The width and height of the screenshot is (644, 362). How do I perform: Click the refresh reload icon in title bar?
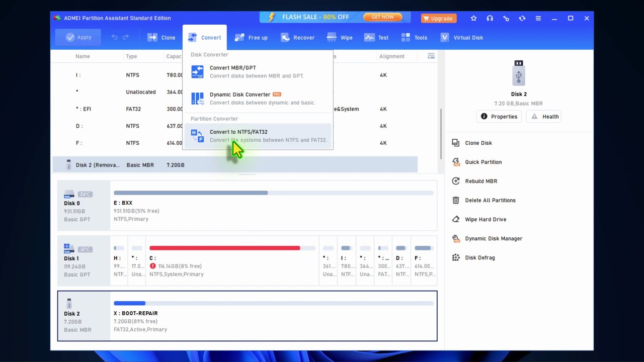[x=522, y=18]
